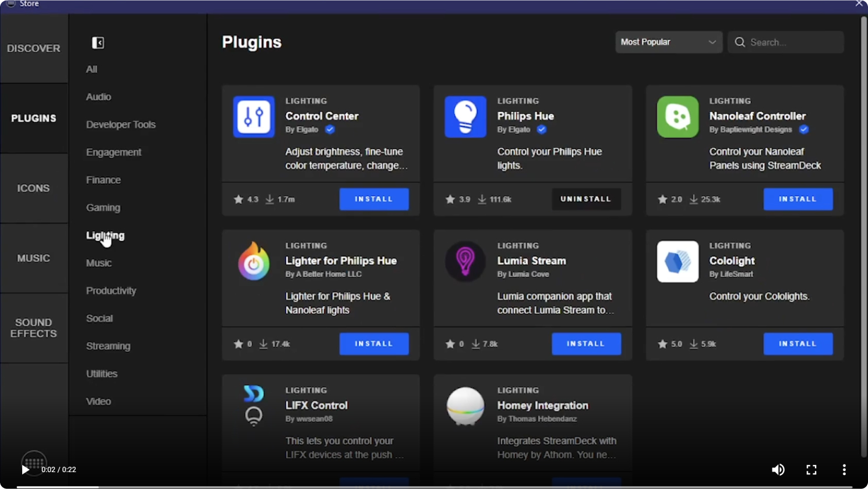Open the Nanoleaf Controller plugin title

757,116
